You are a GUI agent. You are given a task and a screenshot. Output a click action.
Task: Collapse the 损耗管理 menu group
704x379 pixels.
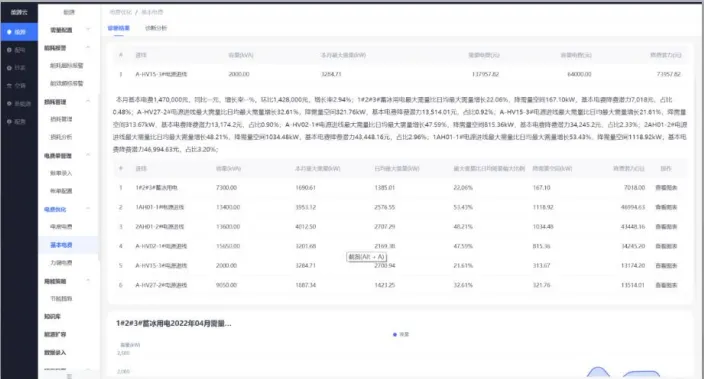(88, 101)
